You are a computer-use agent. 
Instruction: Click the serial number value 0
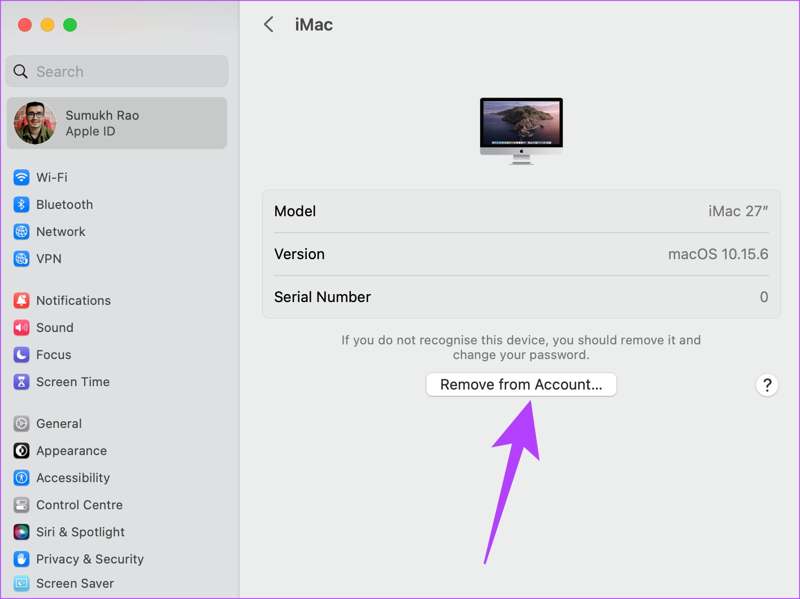coord(763,297)
